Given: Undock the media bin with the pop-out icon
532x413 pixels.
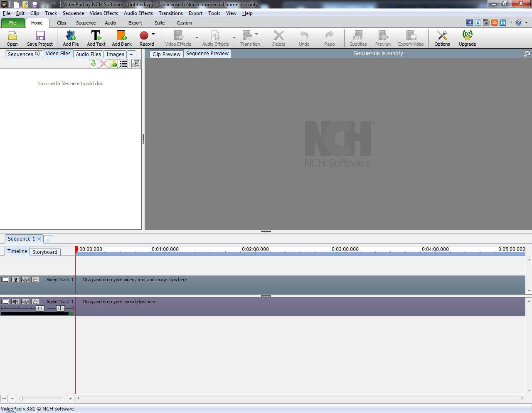Looking at the screenshot, I should click(x=135, y=64).
